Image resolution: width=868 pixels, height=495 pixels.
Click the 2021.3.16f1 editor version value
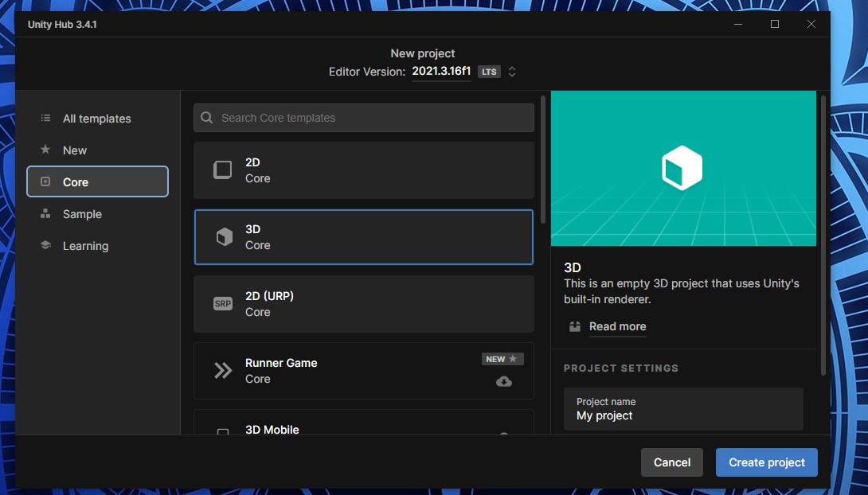click(x=441, y=72)
